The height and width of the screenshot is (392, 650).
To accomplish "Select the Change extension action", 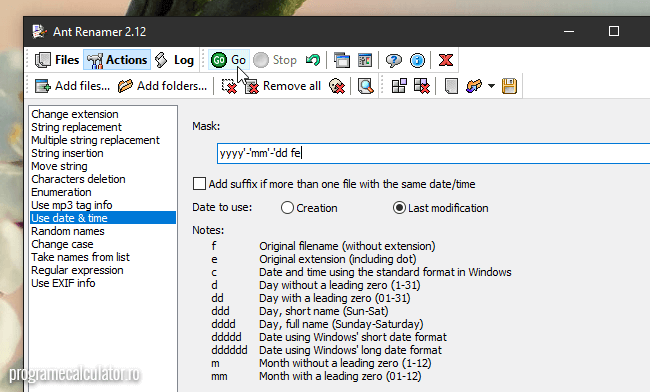I will (x=103, y=114).
